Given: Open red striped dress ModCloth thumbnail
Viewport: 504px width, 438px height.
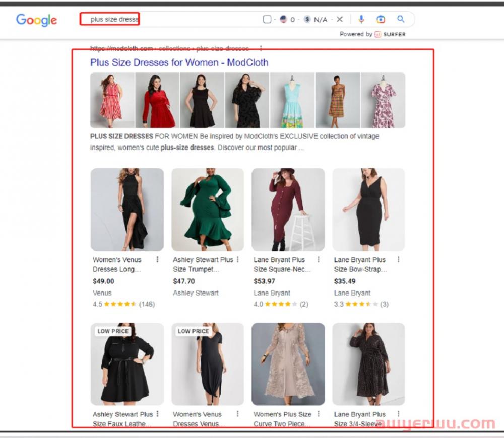Looking at the screenshot, I should coord(112,100).
